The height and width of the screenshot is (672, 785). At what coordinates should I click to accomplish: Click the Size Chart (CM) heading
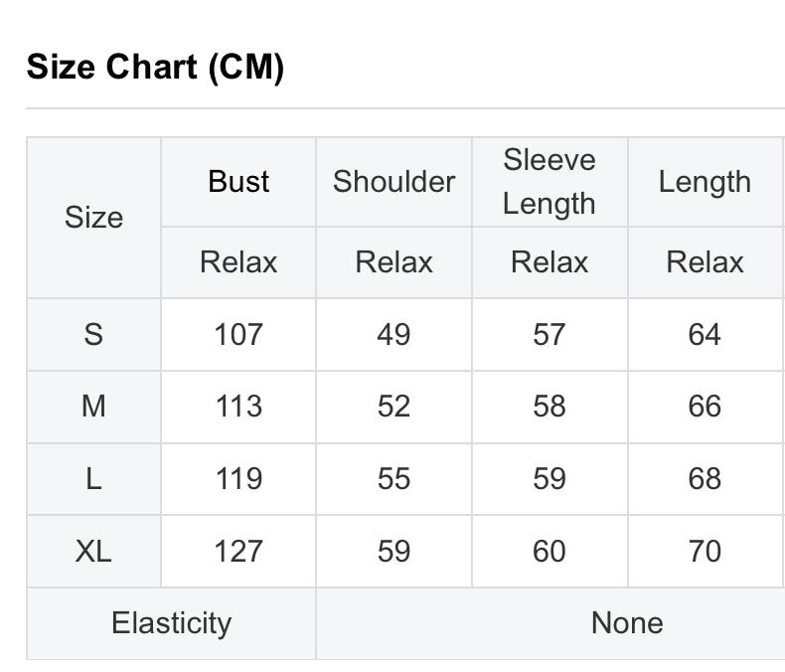(x=155, y=67)
